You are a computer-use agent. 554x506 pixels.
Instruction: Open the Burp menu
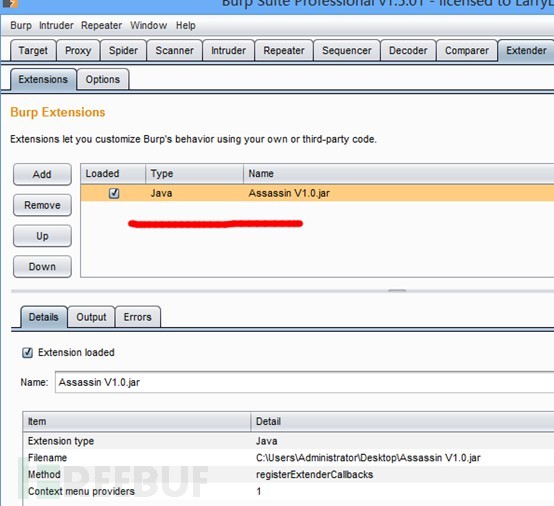21,25
